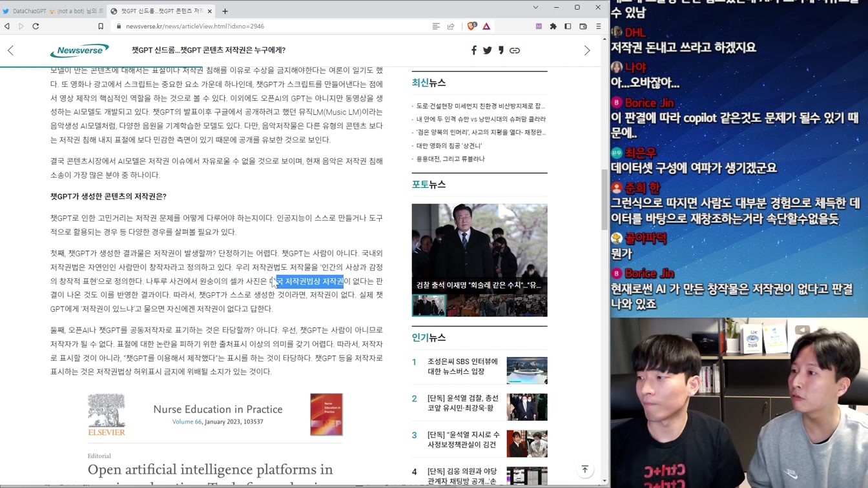Click the share icon in address bar

(451, 26)
